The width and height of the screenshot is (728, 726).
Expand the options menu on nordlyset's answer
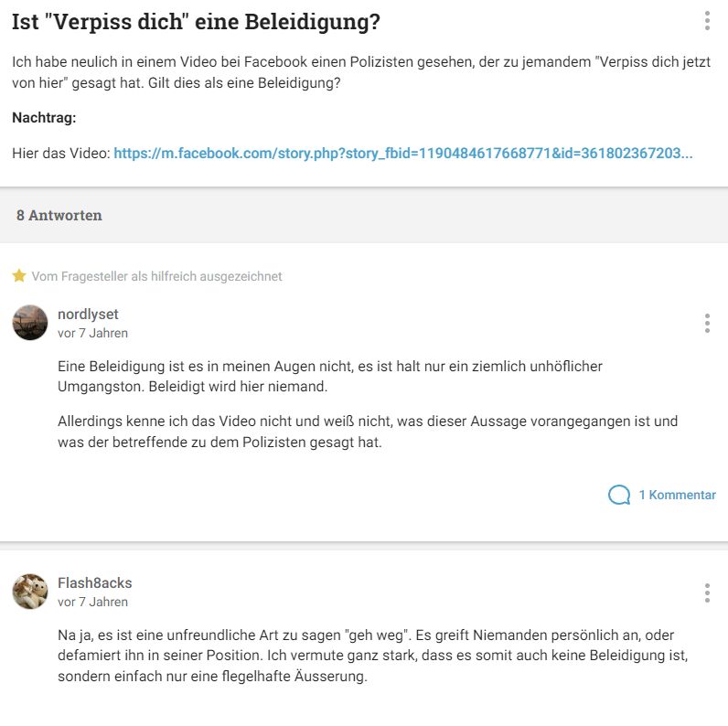[x=707, y=323]
